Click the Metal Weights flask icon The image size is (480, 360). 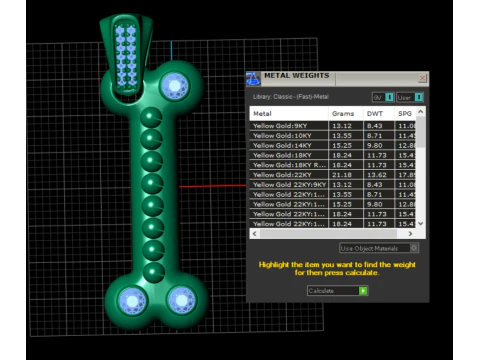pos(253,79)
